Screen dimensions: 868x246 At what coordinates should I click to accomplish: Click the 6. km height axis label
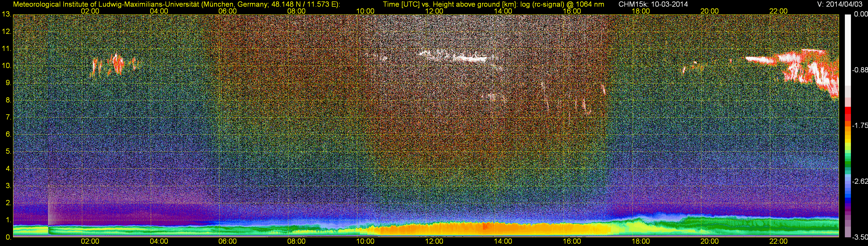coord(8,135)
